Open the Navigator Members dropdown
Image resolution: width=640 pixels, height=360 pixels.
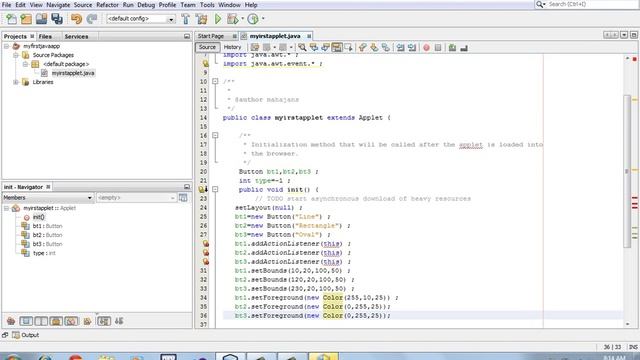48,198
